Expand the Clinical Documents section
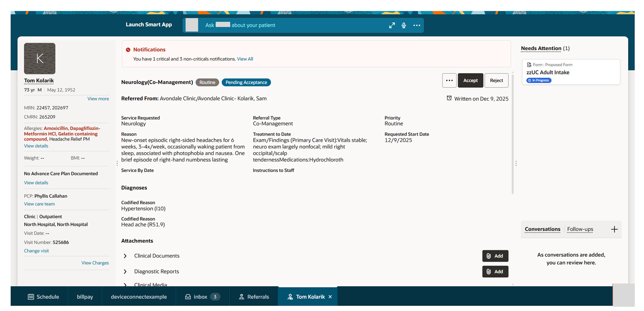 click(x=125, y=256)
